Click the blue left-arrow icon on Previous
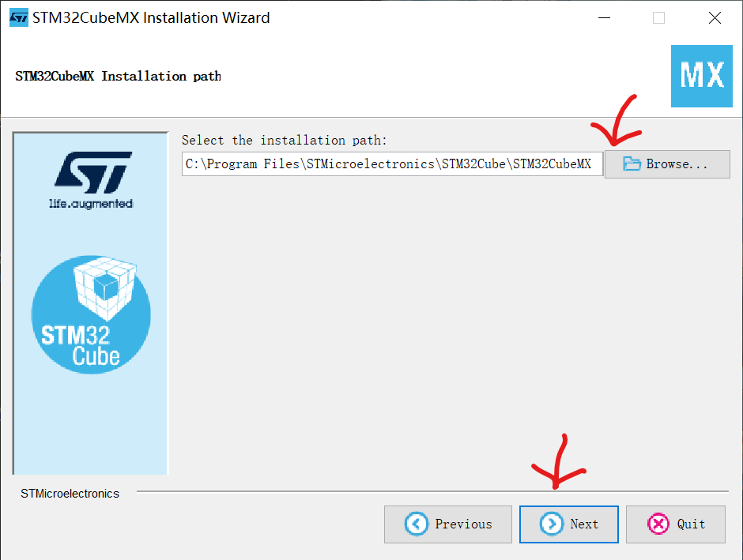This screenshot has width=743, height=560. coord(416,524)
